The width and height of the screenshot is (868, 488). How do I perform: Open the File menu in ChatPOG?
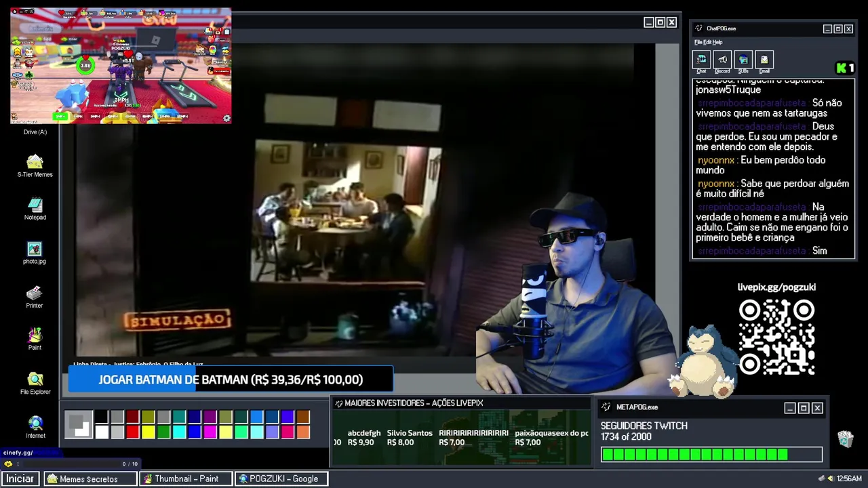point(698,42)
